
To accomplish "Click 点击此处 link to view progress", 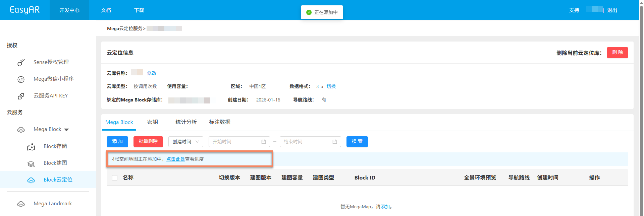I will point(175,159).
